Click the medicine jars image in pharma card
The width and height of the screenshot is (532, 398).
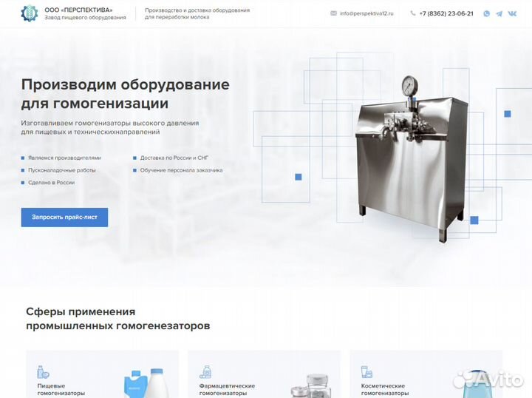[312, 385]
